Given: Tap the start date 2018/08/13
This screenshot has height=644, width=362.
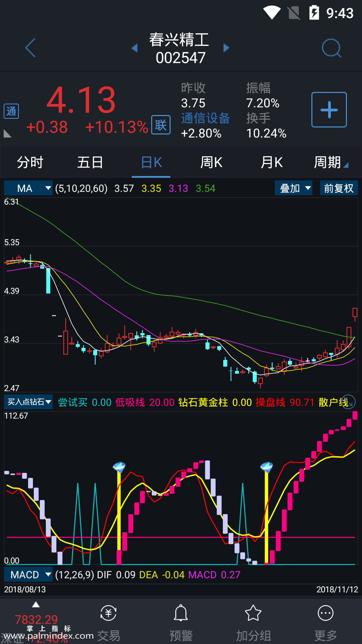Looking at the screenshot, I should click(25, 589).
